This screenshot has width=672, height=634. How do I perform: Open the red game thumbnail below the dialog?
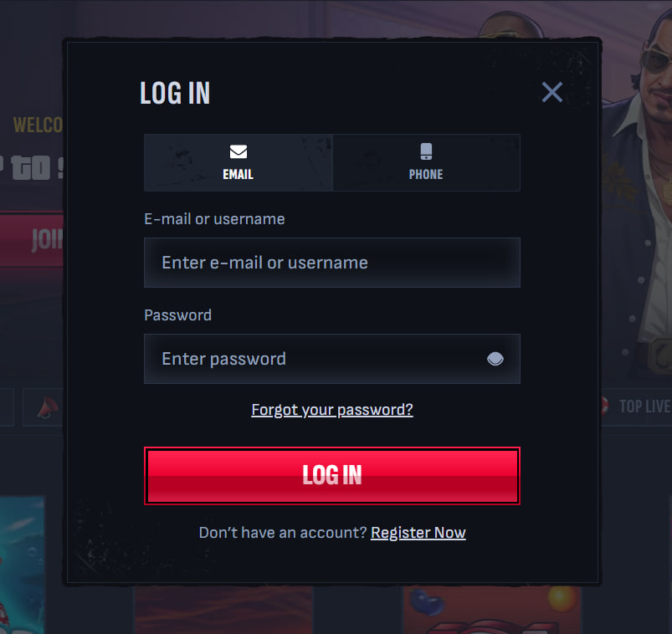[223, 610]
